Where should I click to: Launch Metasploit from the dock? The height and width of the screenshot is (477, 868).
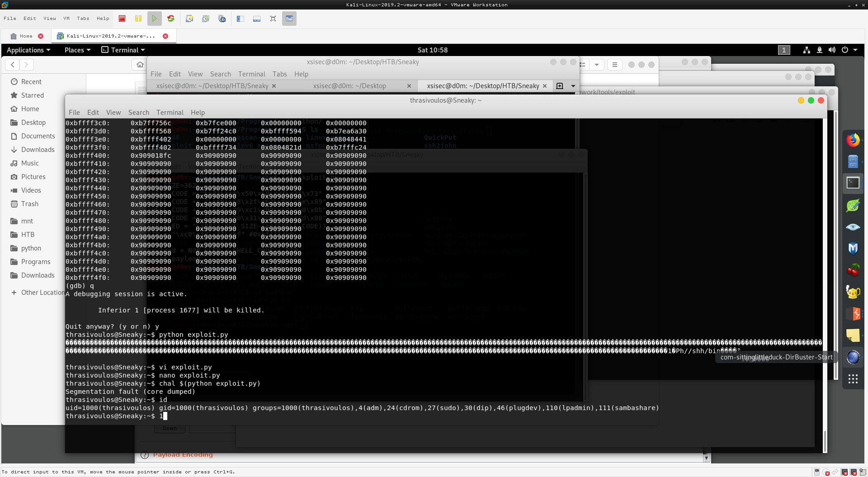(x=853, y=248)
